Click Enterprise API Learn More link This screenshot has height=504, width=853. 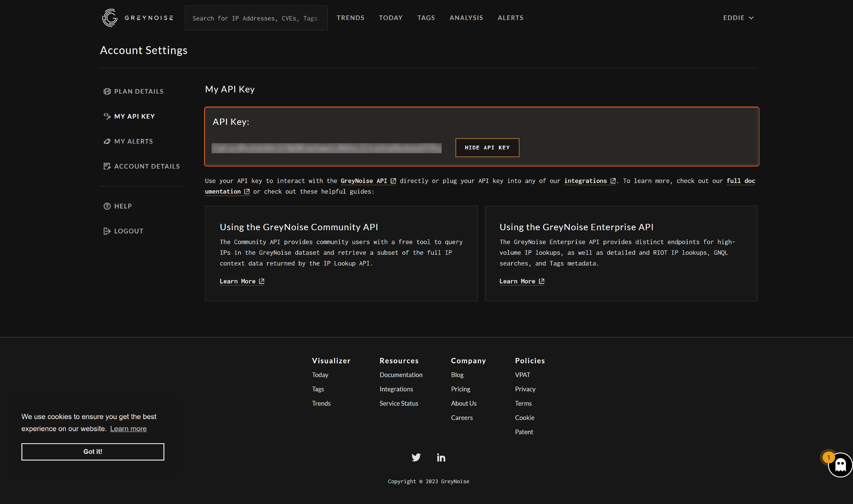coord(521,282)
